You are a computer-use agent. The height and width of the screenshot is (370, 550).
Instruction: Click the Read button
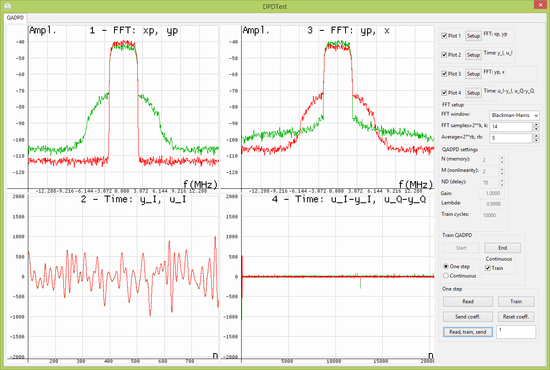click(x=468, y=301)
